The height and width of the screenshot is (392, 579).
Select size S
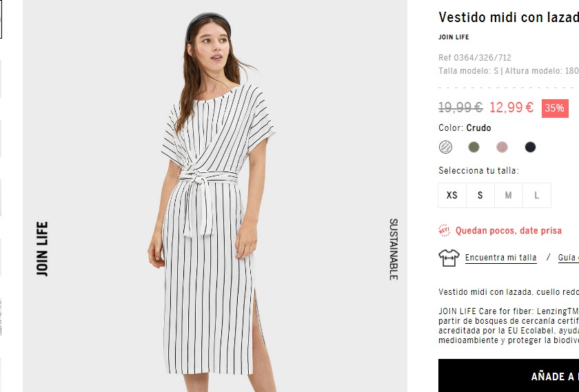[480, 195]
